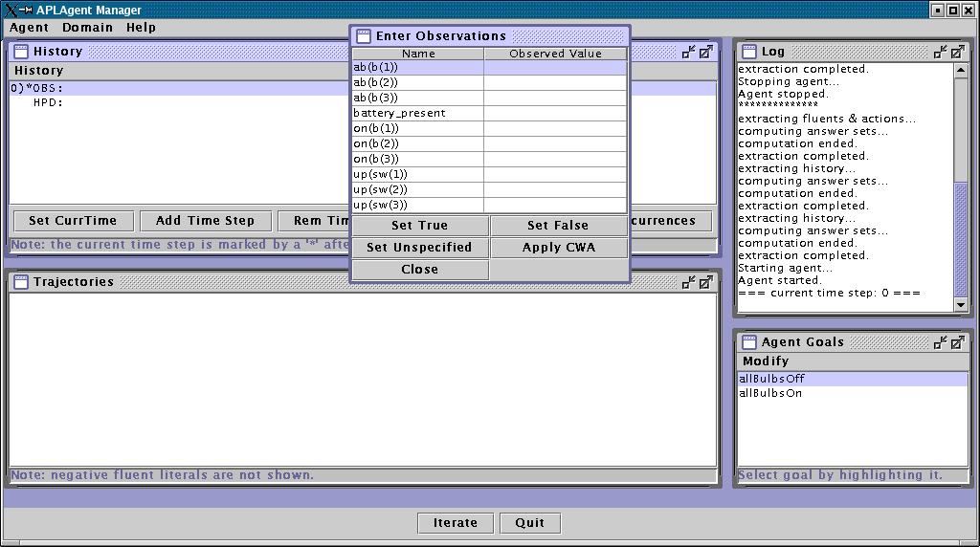
Task: Minimize (iconify) the Trajectories panel
Action: coord(688,282)
